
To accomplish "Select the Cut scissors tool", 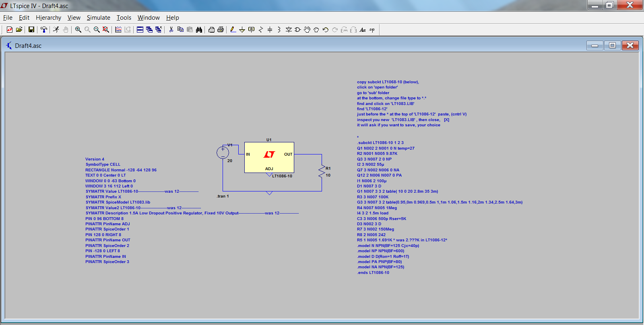I will [x=171, y=30].
